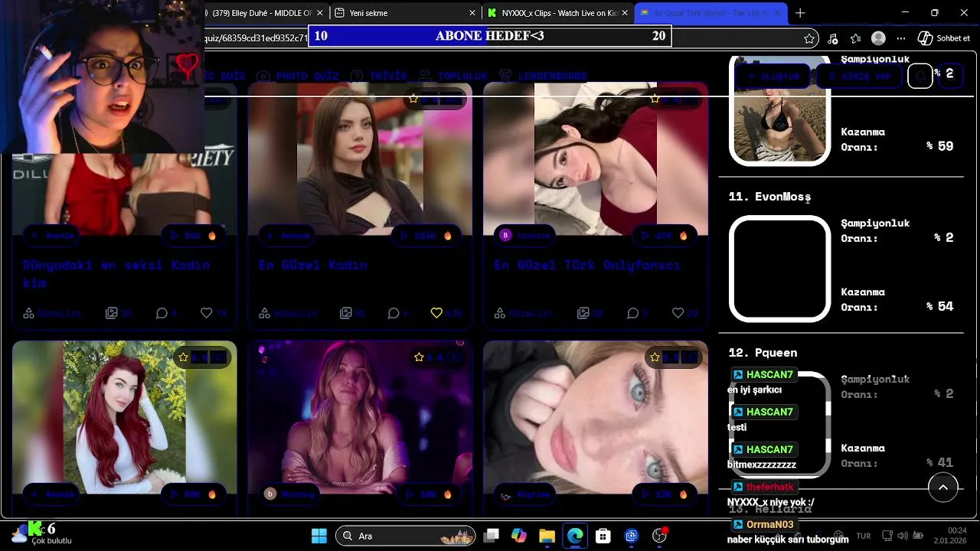Like the Dünyadaki en seksi Kadın heart

click(x=206, y=313)
